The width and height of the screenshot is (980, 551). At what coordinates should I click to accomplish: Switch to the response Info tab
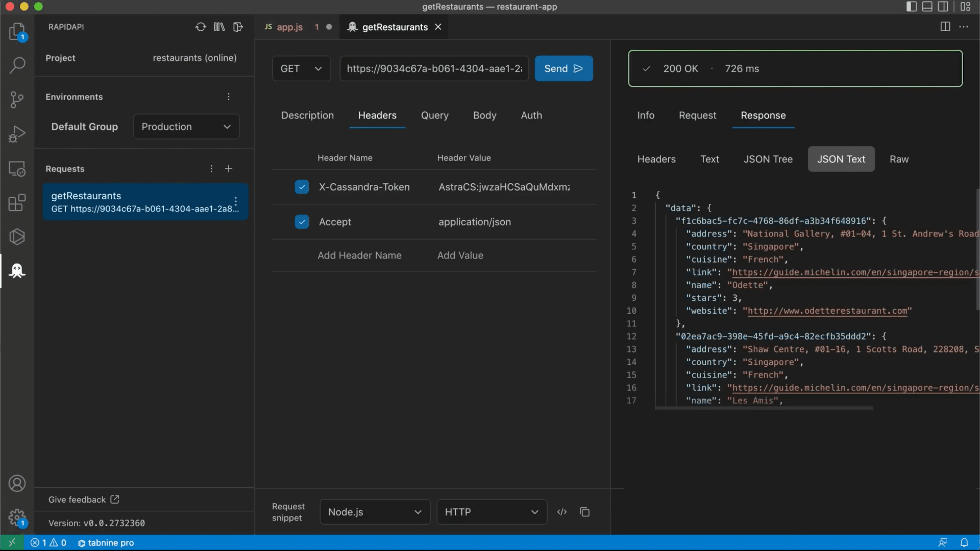click(x=646, y=115)
